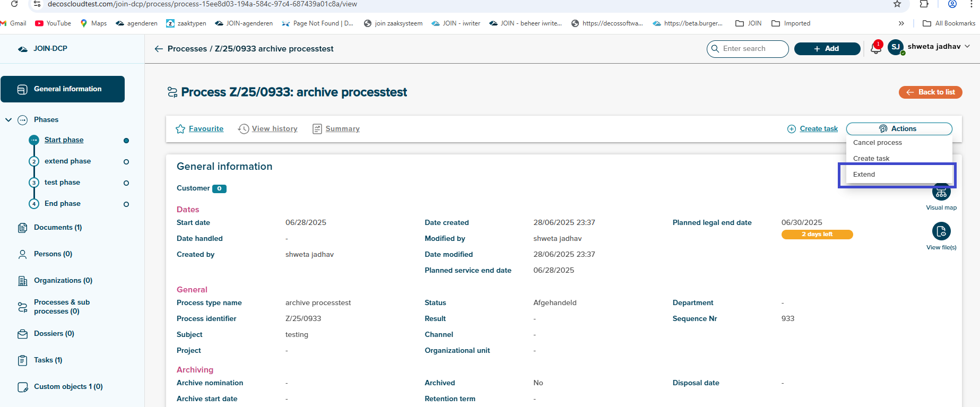
Task: Open the View history clock icon
Action: (244, 129)
